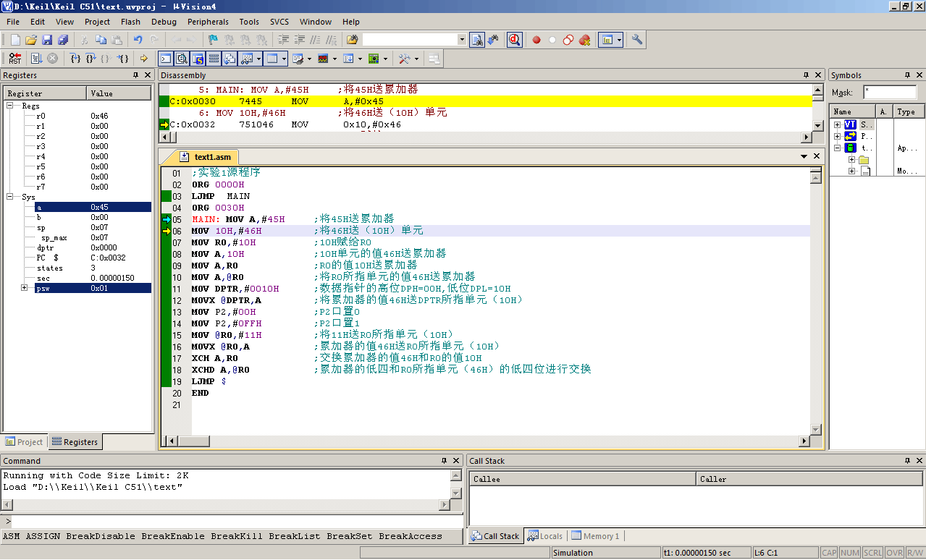Switch to the Project tab

(25, 442)
